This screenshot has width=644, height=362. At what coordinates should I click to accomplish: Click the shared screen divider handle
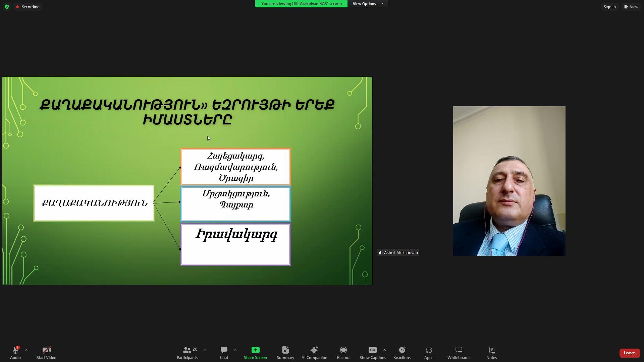374,181
